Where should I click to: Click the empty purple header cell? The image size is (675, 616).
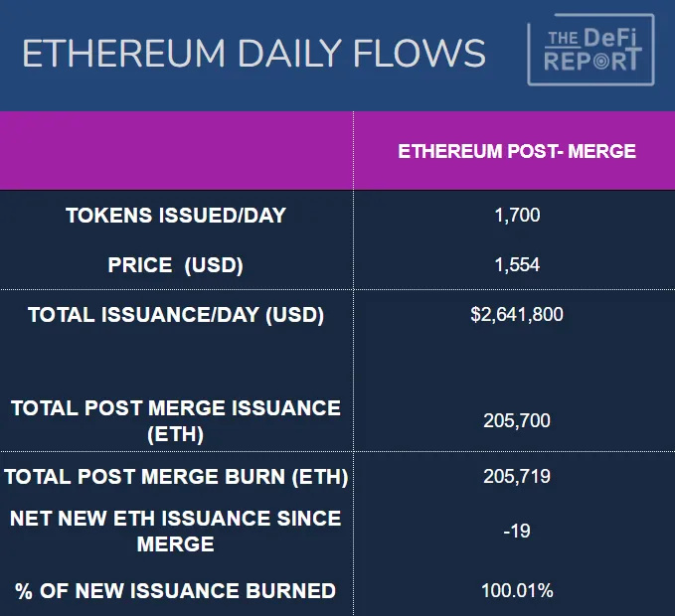tap(177, 151)
